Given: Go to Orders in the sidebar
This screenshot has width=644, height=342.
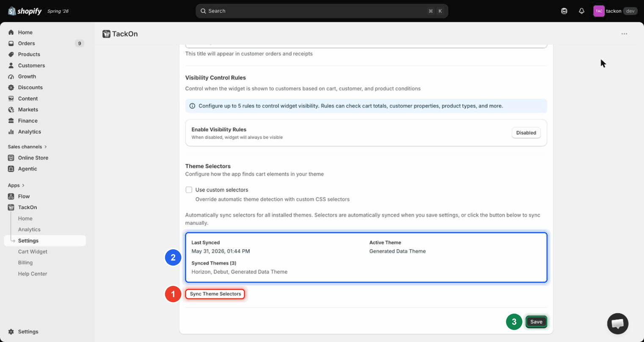Looking at the screenshot, I should click(x=26, y=43).
